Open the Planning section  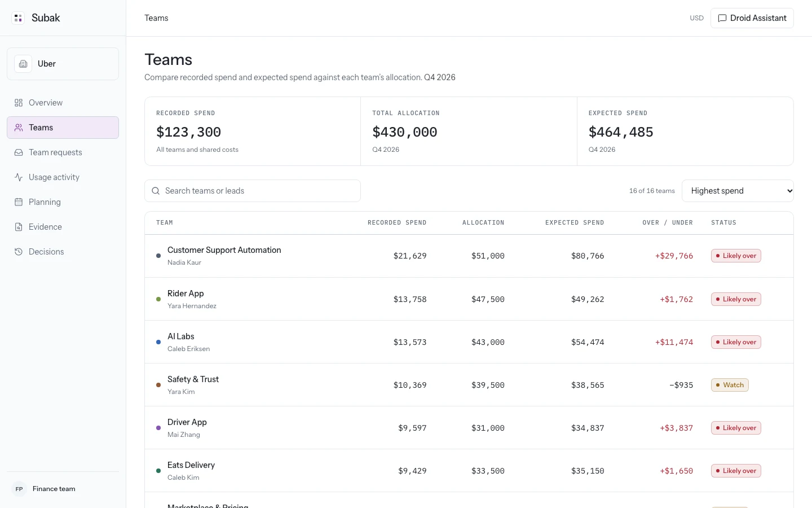[63, 202]
